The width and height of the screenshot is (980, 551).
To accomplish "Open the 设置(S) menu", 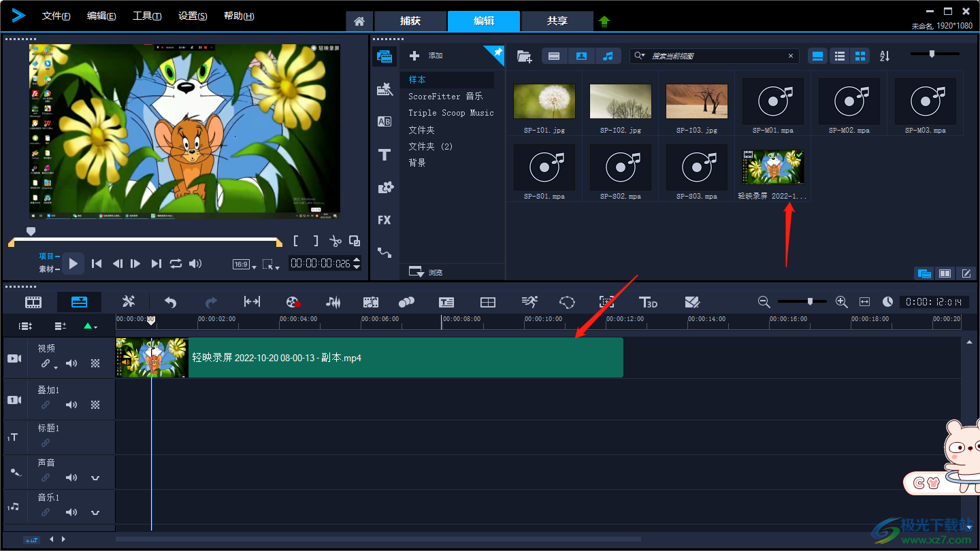I will coord(193,16).
